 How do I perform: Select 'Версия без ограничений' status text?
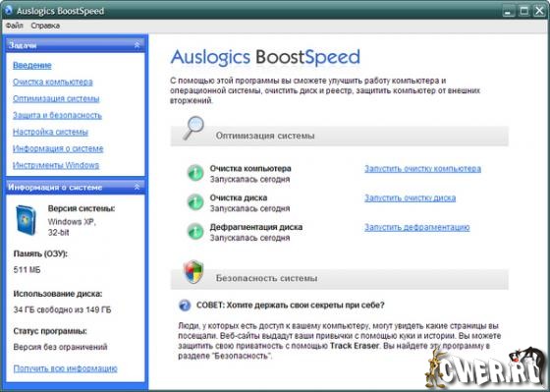tap(60, 347)
